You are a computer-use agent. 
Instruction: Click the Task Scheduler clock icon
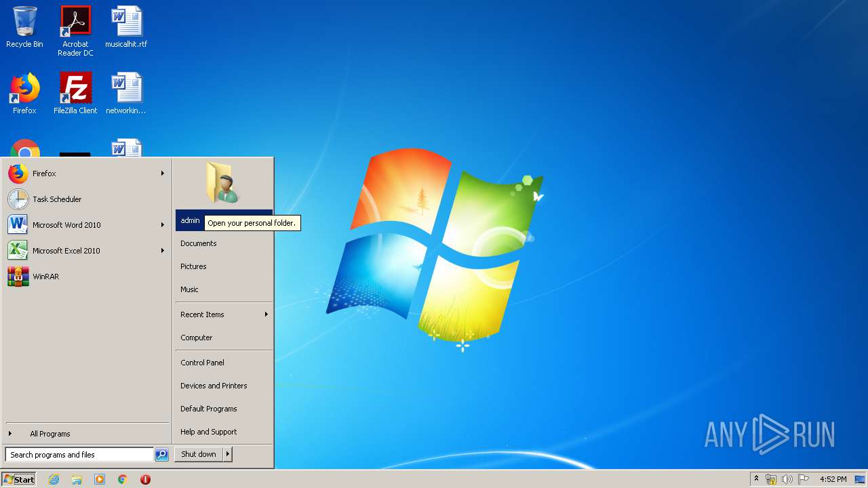coord(18,199)
